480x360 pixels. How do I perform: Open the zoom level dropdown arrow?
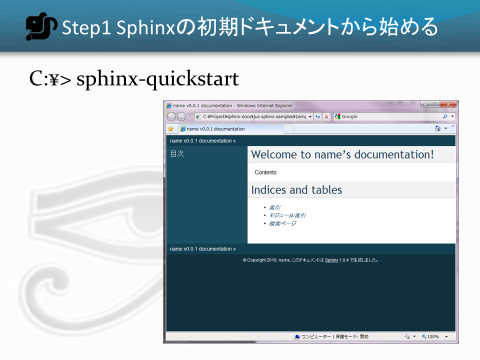tap(447, 337)
